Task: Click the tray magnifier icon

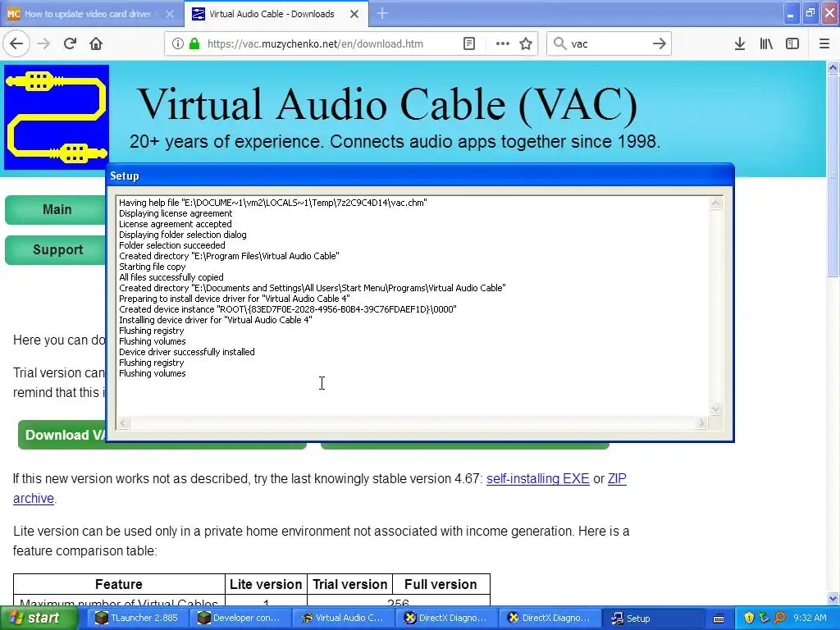Action: coord(780,618)
